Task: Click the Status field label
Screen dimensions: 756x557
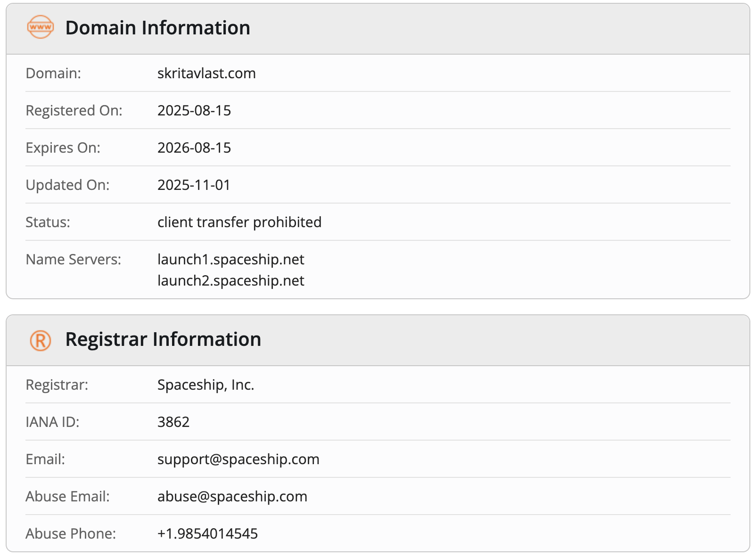Action: point(48,222)
